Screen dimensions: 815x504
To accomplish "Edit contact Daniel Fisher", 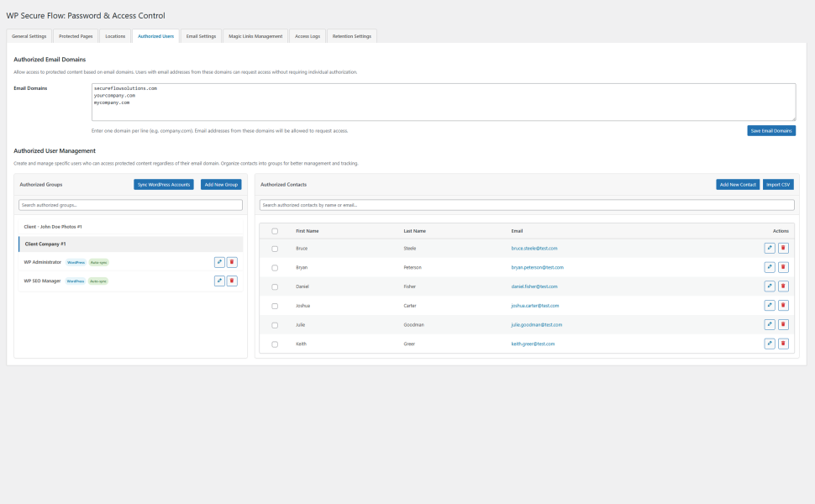I will pyautogui.click(x=770, y=286).
